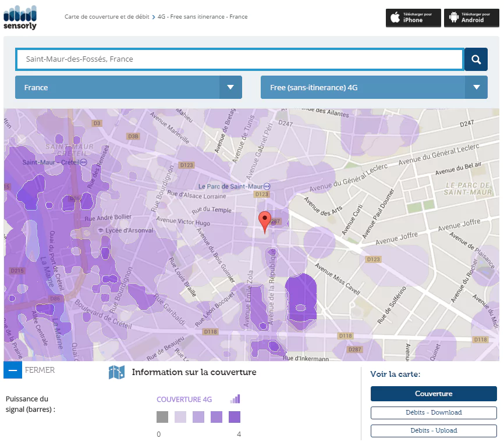Click the Saint-Maur – Créteil station icon
Screen dimensions: 504x442
pos(84,163)
